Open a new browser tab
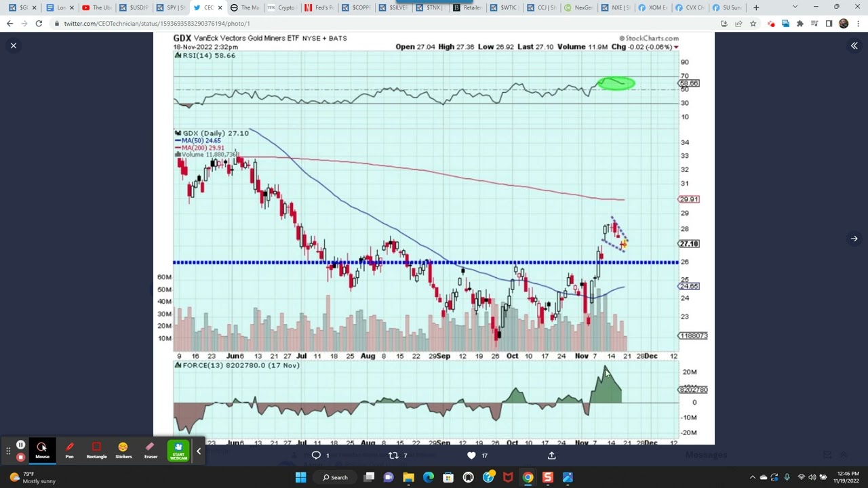Image resolution: width=868 pixels, height=488 pixels. pos(756,7)
